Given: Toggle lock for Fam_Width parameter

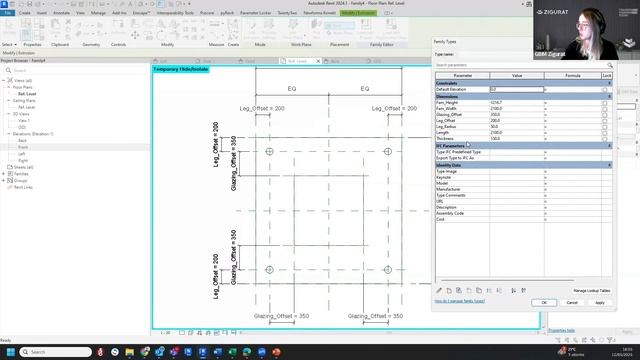Looking at the screenshot, I should click(x=604, y=109).
